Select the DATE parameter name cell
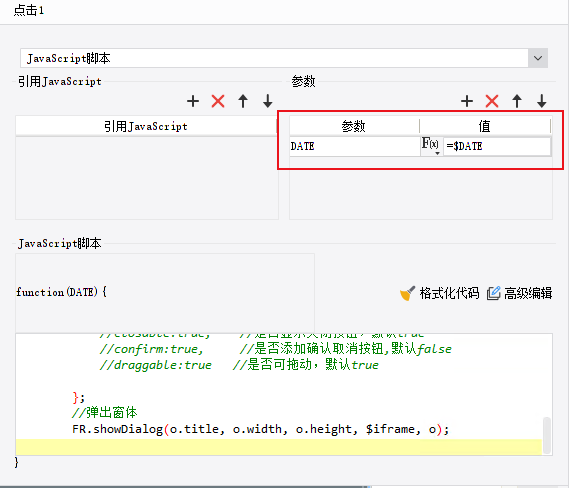Image resolution: width=569 pixels, height=488 pixels. (x=355, y=146)
